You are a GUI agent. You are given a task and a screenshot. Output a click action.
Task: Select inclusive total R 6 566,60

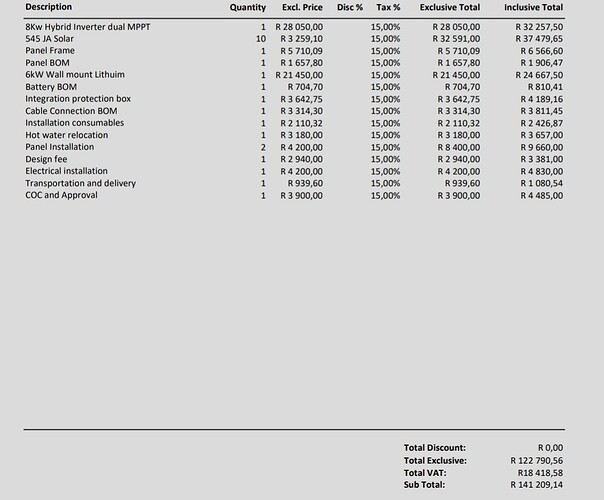[x=542, y=51]
